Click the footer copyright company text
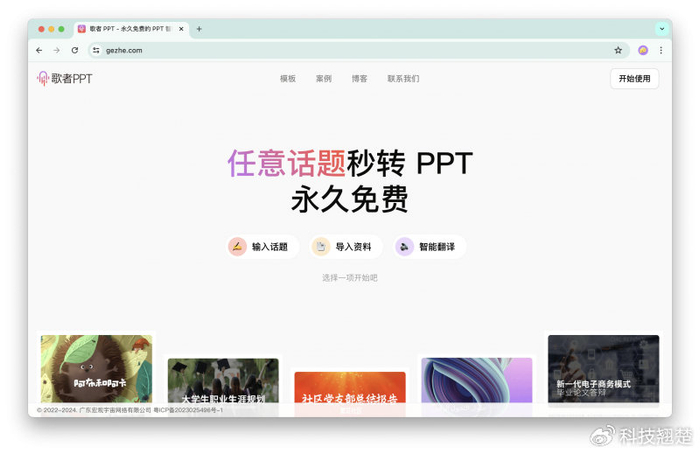 click(94, 410)
